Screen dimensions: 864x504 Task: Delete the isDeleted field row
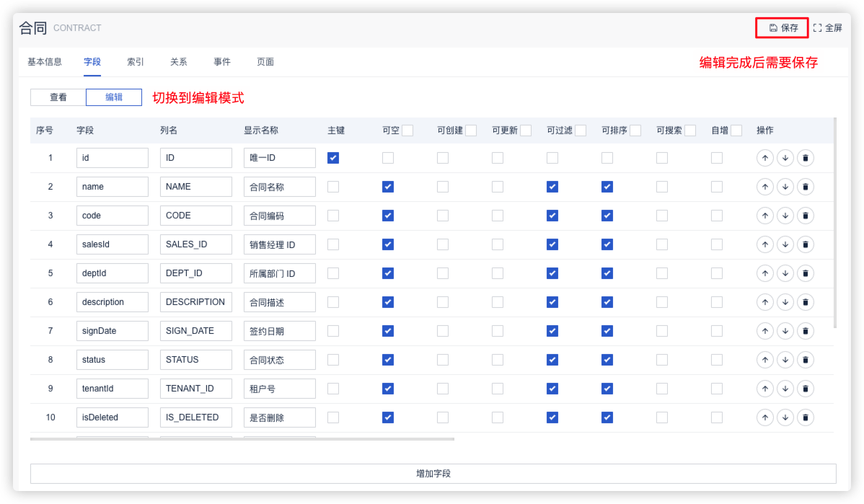[806, 417]
